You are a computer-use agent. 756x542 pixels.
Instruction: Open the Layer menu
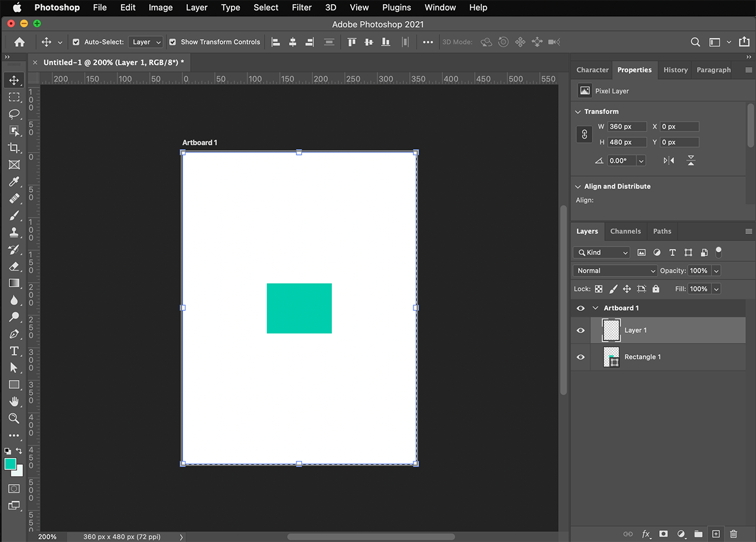[197, 8]
